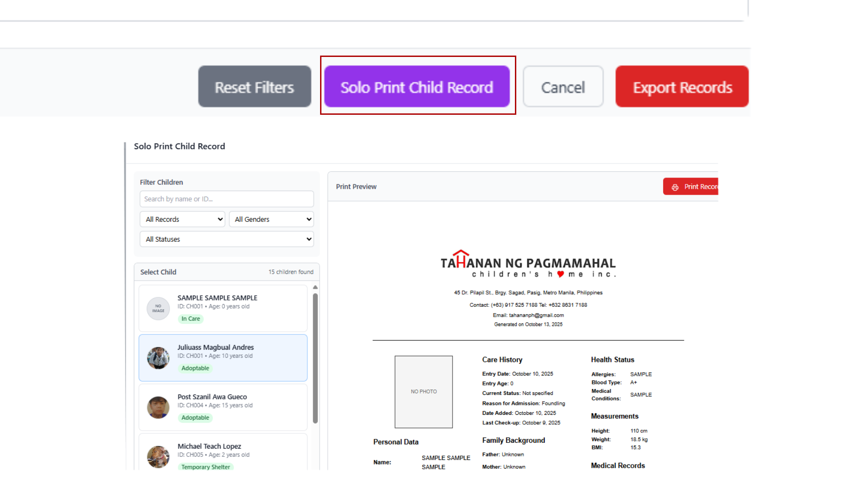Click scroll-up arrow in child list
Viewport: 868px width, 488px height.
pyautogui.click(x=315, y=287)
